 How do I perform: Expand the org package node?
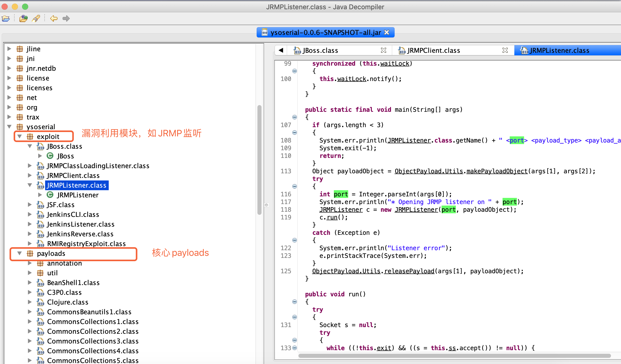pyautogui.click(x=9, y=107)
